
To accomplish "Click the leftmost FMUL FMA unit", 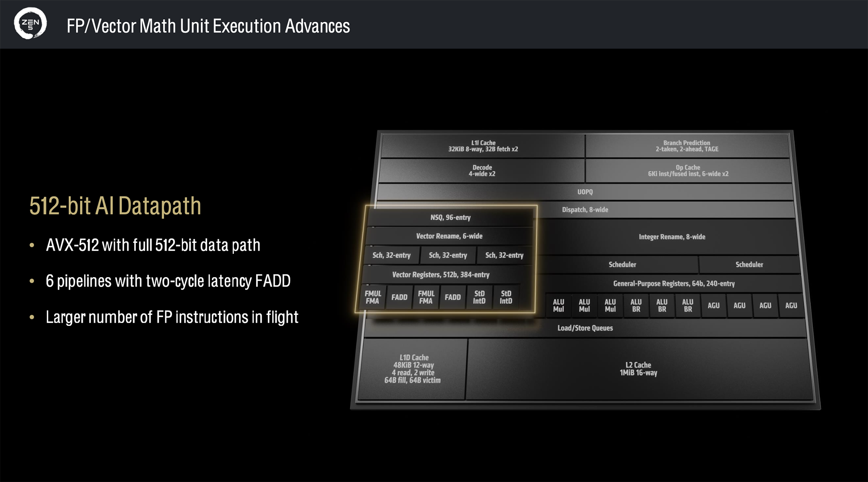I will [372, 297].
